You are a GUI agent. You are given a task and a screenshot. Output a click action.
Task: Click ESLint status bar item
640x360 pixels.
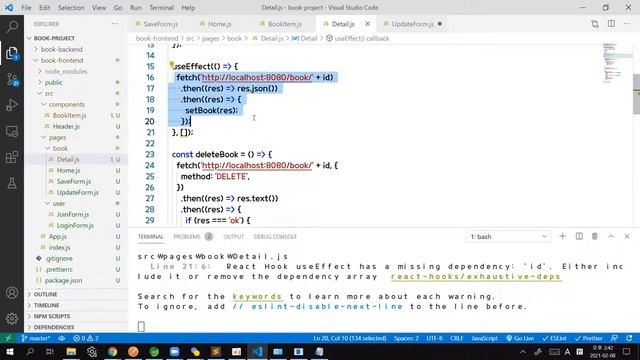click(554, 338)
